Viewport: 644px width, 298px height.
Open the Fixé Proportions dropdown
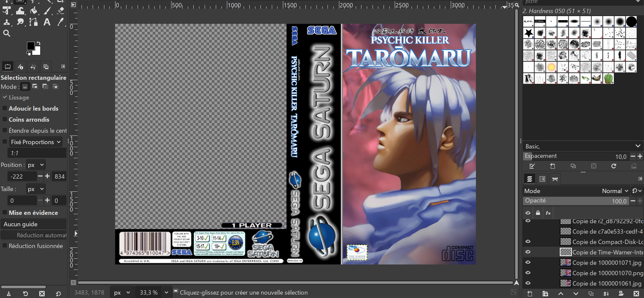36,142
